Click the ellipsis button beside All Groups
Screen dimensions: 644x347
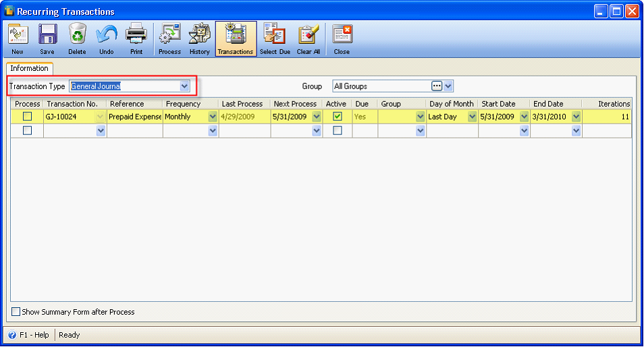pos(437,86)
